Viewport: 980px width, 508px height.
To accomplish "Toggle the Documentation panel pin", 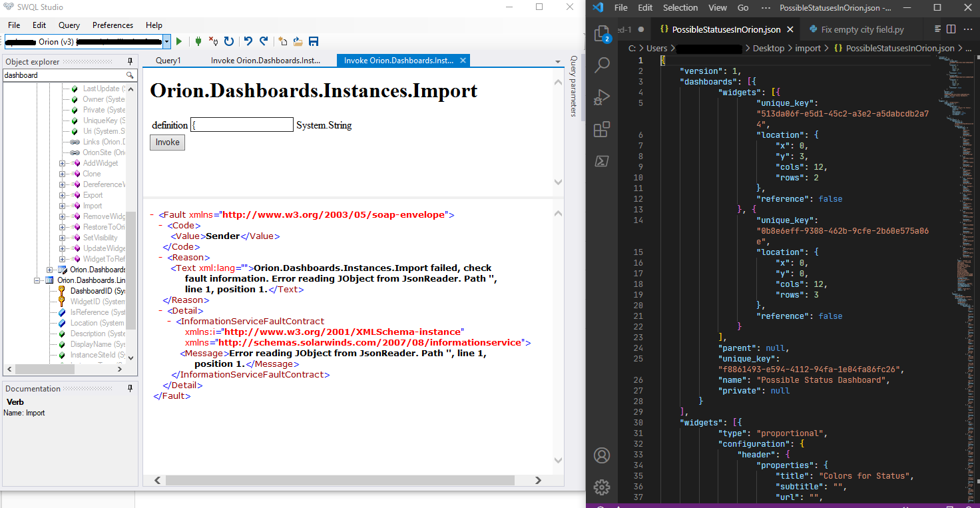I will 130,388.
